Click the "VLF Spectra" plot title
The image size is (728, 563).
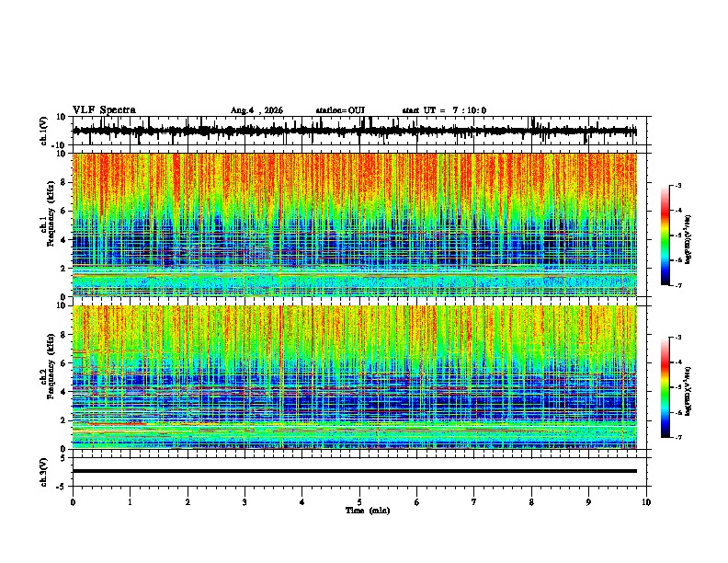(x=104, y=110)
